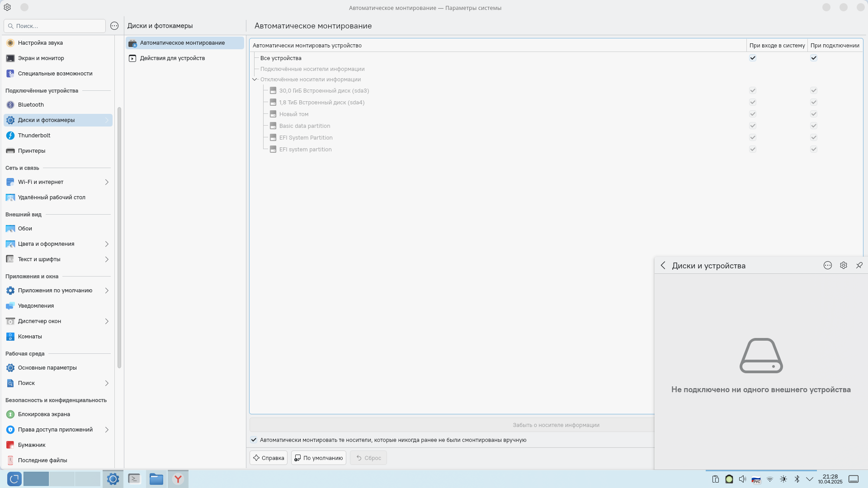Image resolution: width=868 pixels, height=488 pixels.
Task: Open Действия для устройств page
Action: pyautogui.click(x=172, y=58)
